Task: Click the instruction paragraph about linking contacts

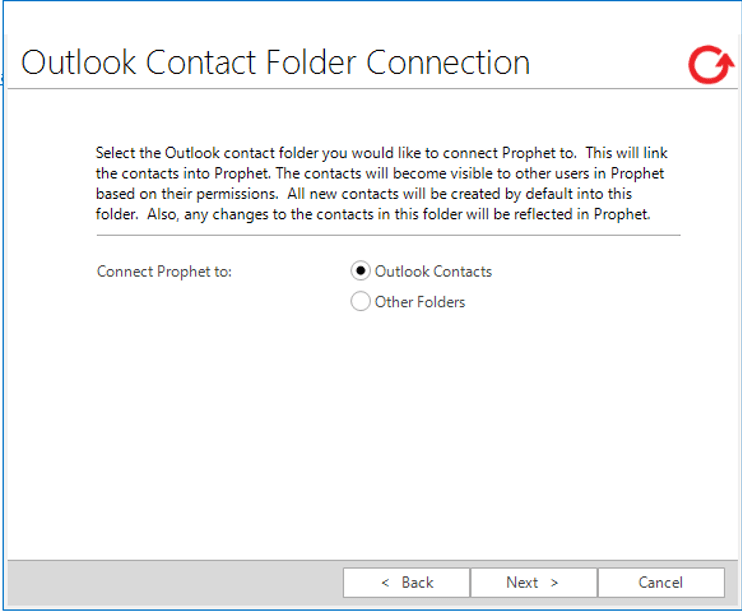Action: coord(381,184)
